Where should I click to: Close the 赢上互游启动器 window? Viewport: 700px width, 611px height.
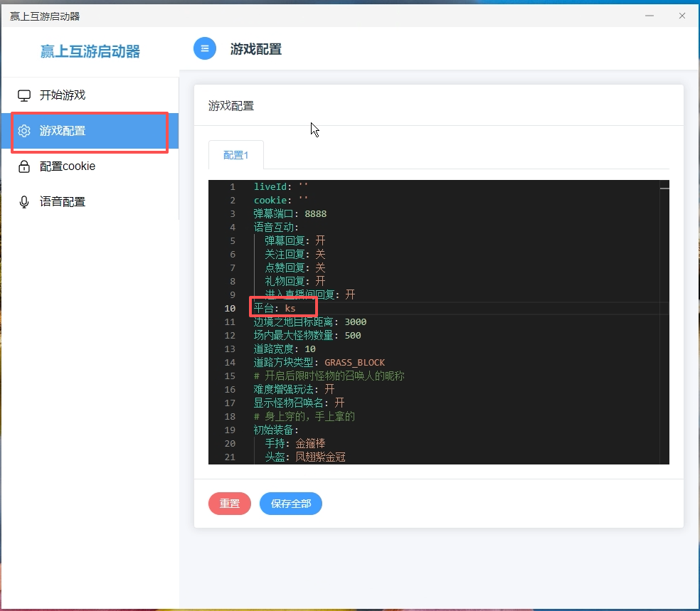point(682,15)
